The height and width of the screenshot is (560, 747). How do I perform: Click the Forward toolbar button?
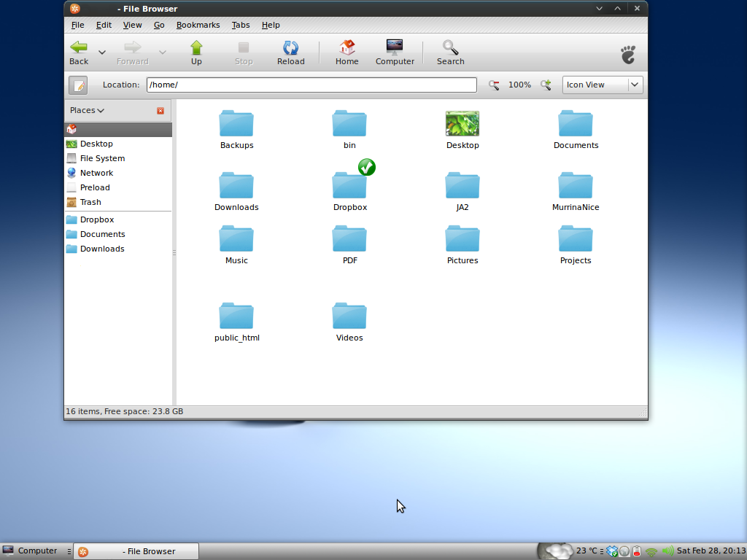133,52
